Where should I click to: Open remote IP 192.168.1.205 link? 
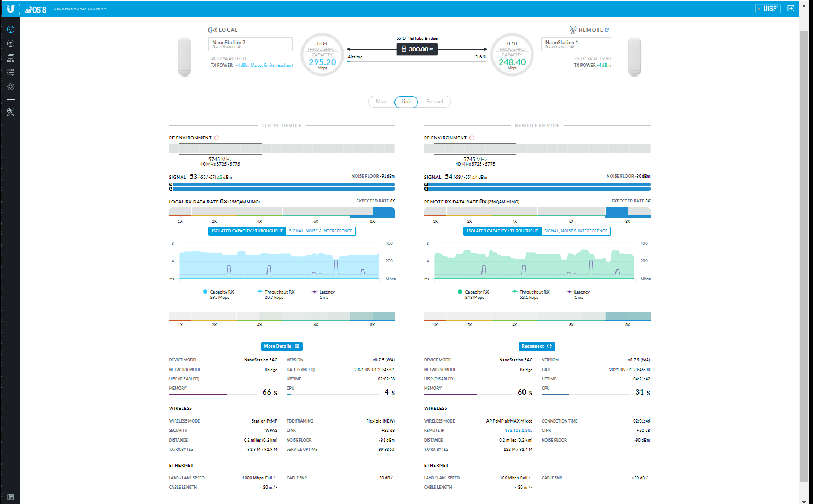[x=518, y=431]
